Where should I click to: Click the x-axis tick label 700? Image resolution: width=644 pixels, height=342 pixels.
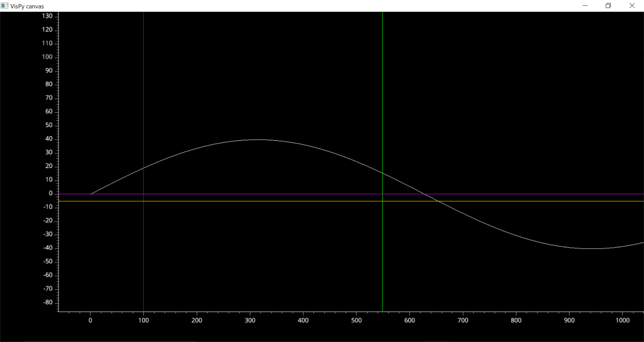point(463,320)
